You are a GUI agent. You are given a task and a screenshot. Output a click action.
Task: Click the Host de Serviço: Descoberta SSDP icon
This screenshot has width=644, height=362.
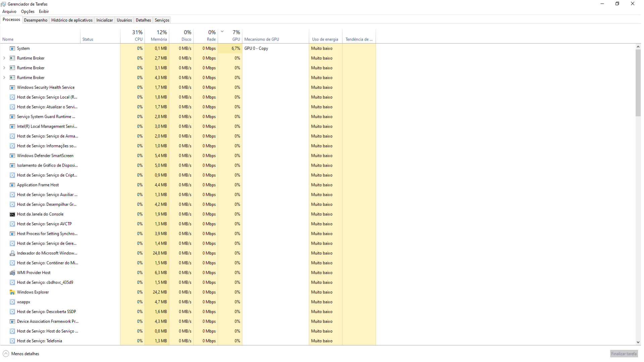pyautogui.click(x=12, y=312)
